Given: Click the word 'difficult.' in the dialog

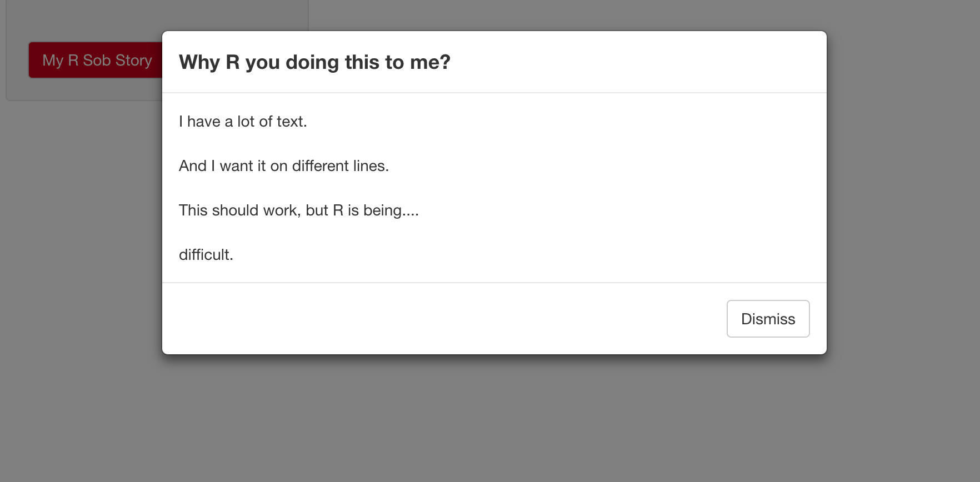Looking at the screenshot, I should pyautogui.click(x=206, y=255).
